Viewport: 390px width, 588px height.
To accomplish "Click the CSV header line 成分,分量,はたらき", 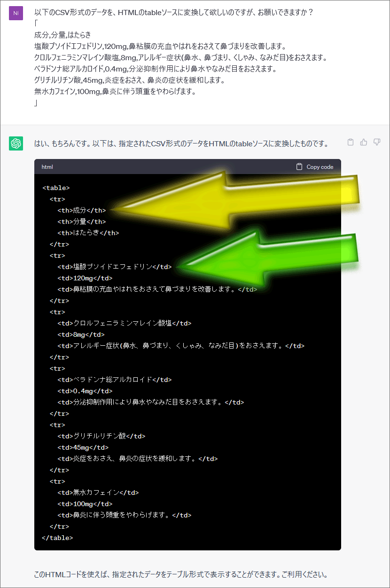I will pos(63,35).
